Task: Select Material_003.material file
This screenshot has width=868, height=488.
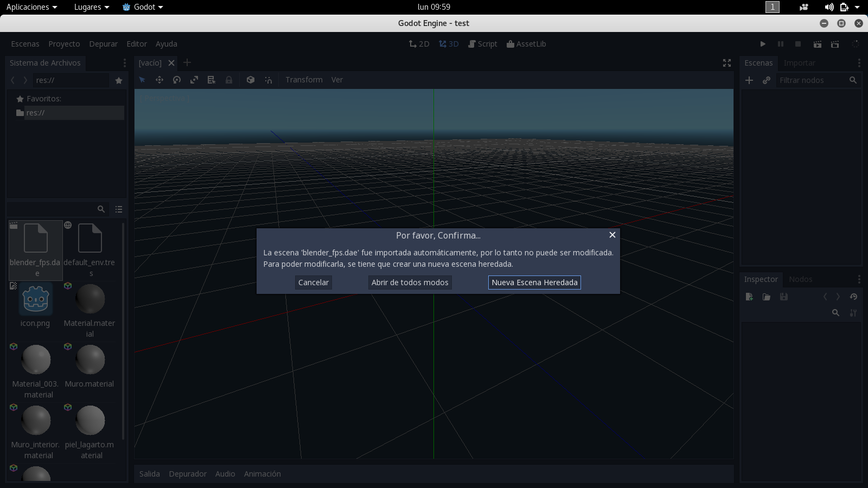Action: pos(35,371)
